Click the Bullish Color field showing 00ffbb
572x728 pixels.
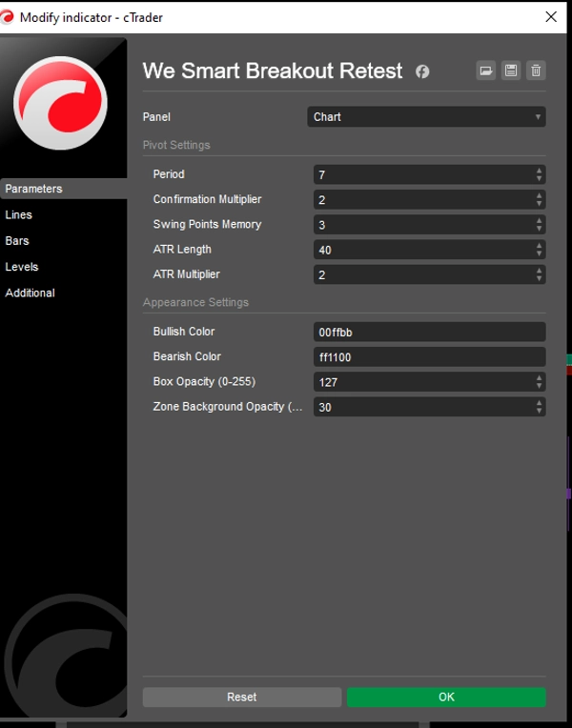tap(428, 332)
